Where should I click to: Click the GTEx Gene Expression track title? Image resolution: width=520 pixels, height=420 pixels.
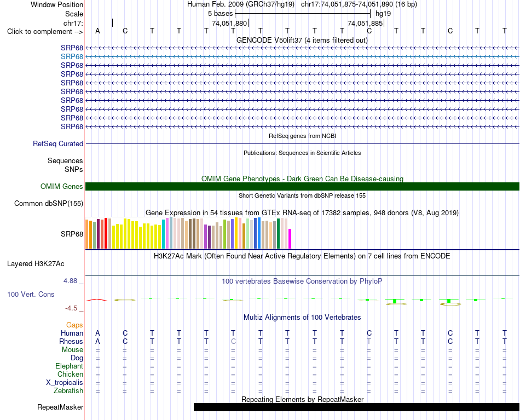pyautogui.click(x=302, y=212)
